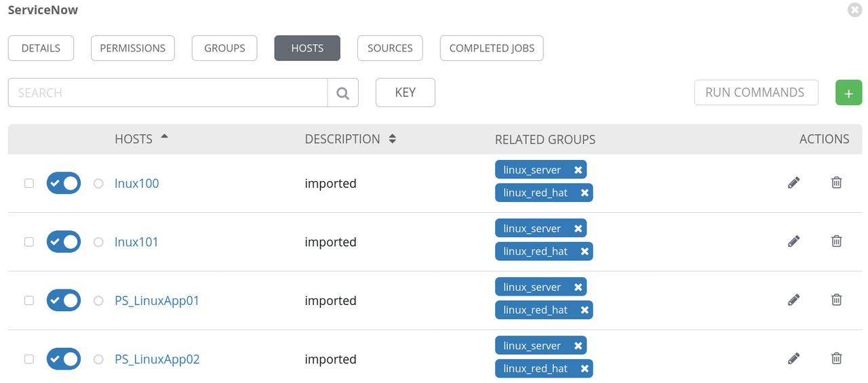Remove linux_red_hat group from PS_LinuxApp02
The width and height of the screenshot is (868, 383).
(585, 369)
